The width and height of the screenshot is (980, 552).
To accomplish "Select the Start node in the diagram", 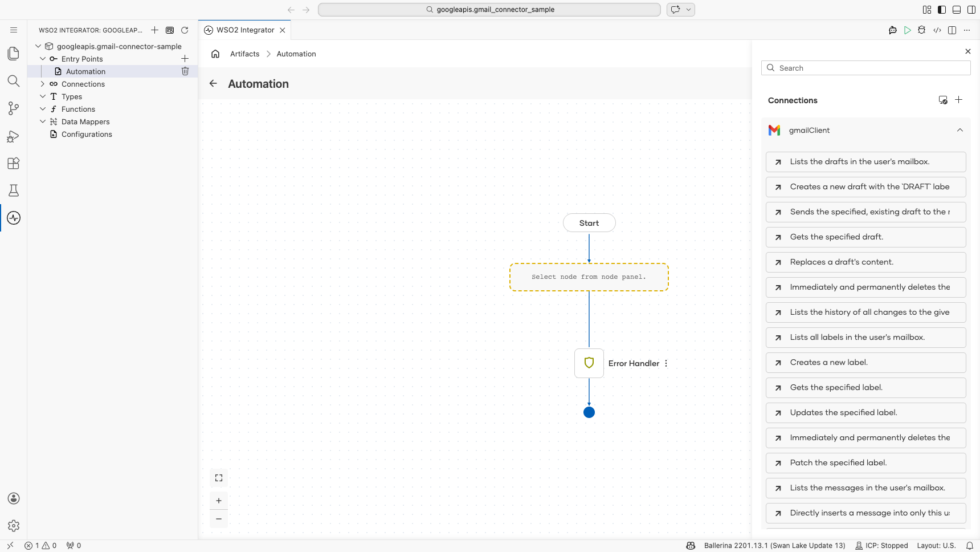I will point(589,223).
